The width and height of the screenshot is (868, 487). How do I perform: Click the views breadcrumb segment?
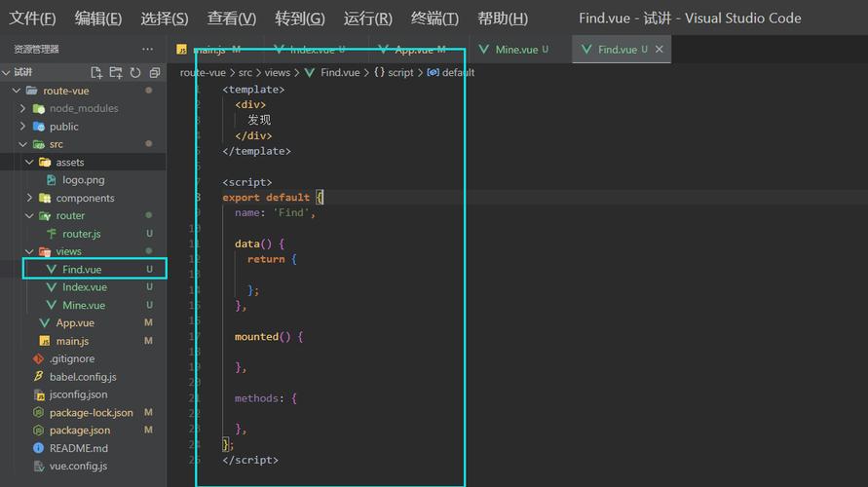coord(277,72)
